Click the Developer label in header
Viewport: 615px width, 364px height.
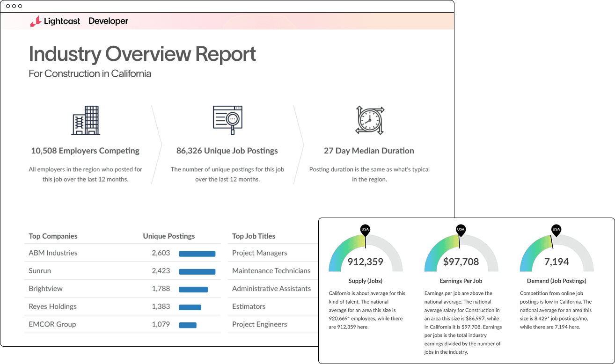(108, 21)
